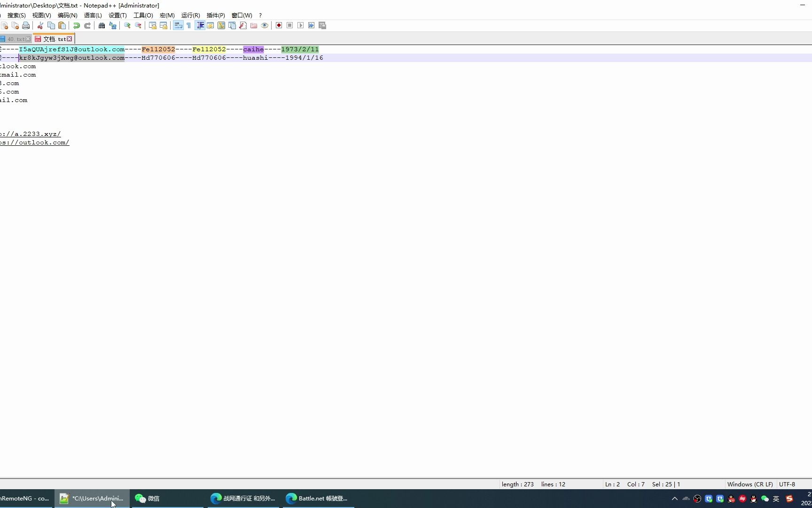Click the orange-highlighted Fe112052 text
Viewport: 812px width, 508px height.
tap(158, 49)
